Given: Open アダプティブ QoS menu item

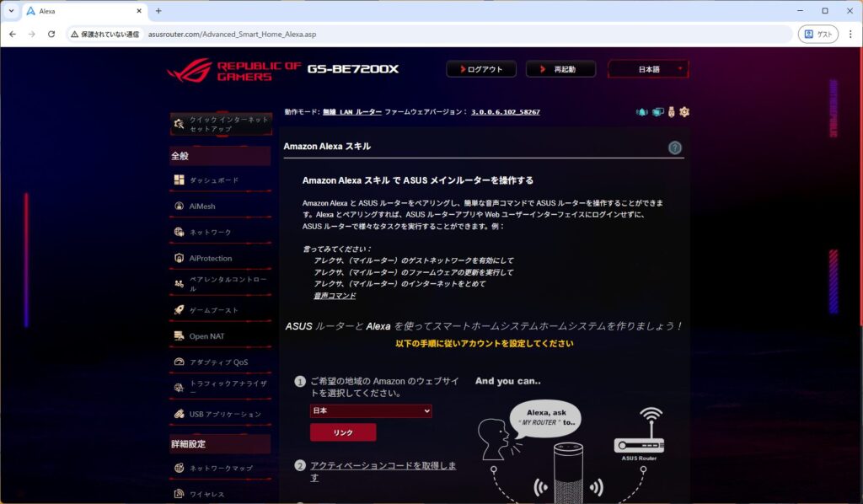Looking at the screenshot, I should tap(219, 362).
